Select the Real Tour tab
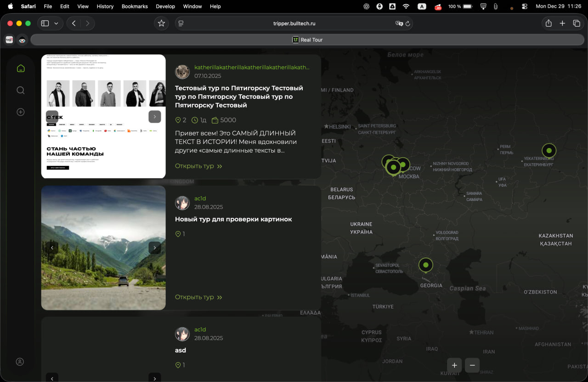 click(307, 40)
